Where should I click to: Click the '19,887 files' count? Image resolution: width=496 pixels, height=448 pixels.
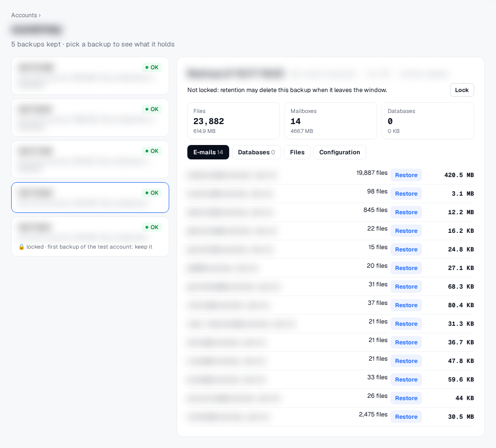tap(372, 173)
